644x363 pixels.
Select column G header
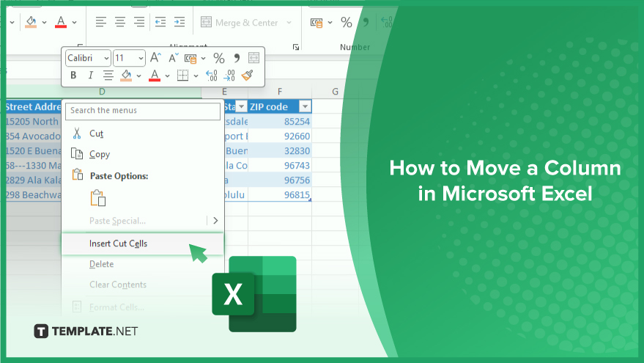pos(335,92)
